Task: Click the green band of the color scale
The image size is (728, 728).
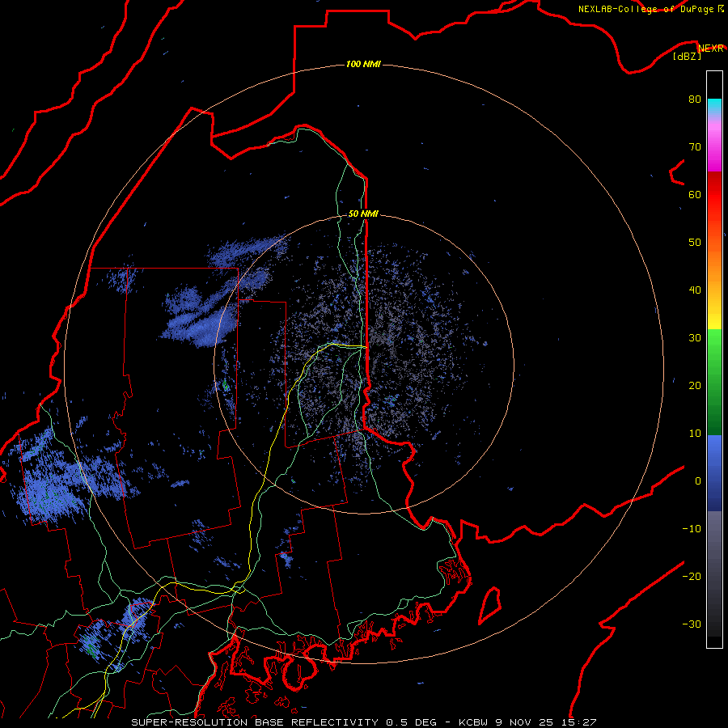Action: coord(714,382)
